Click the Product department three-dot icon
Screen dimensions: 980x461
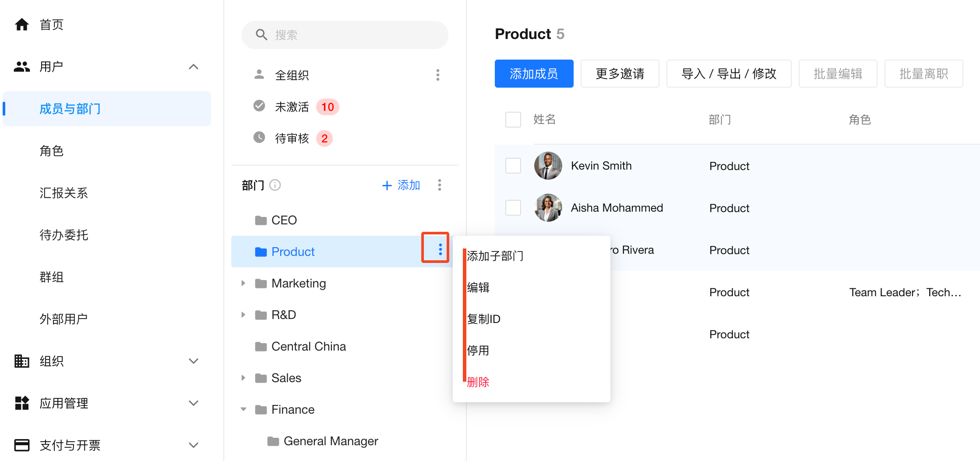click(x=440, y=249)
